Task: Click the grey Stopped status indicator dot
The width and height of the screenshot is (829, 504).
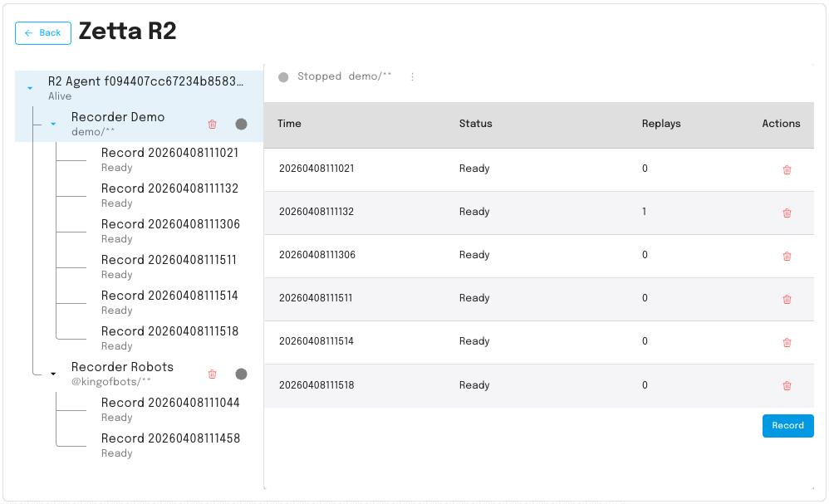Action: coord(283,78)
